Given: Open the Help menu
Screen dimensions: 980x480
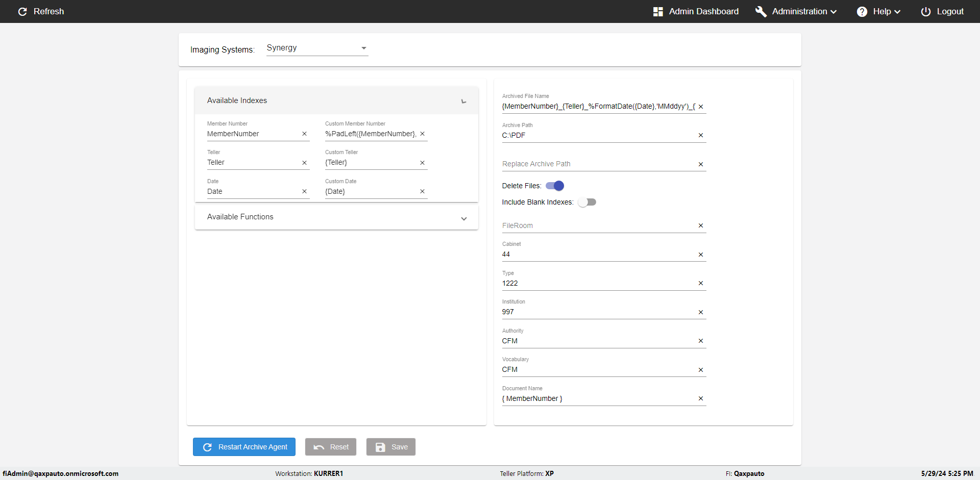Looking at the screenshot, I should pos(878,11).
